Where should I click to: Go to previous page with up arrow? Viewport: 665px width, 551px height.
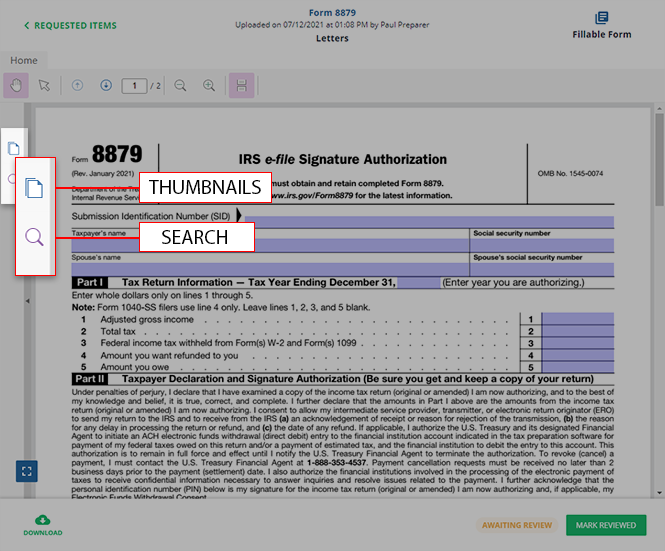point(78,86)
